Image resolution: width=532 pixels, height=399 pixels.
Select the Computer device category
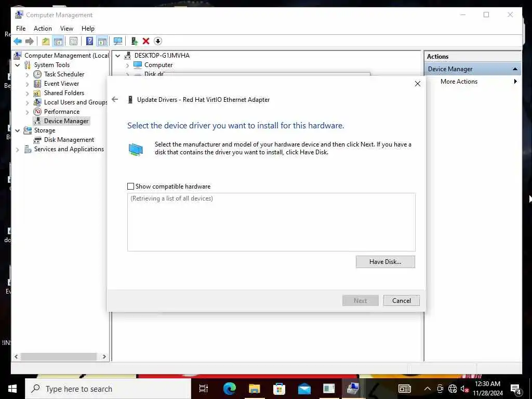pyautogui.click(x=158, y=65)
